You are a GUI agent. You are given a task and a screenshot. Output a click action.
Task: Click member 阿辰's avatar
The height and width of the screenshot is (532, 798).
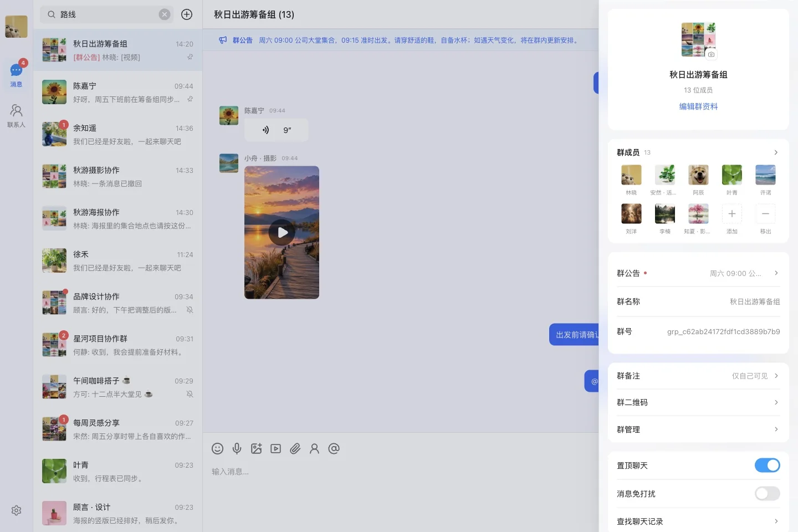pyautogui.click(x=698, y=175)
